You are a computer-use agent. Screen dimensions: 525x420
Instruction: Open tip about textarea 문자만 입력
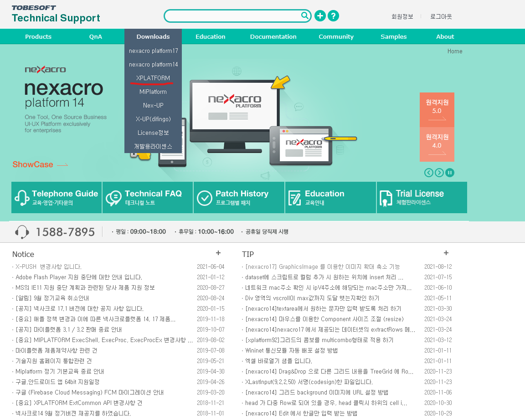(x=323, y=308)
